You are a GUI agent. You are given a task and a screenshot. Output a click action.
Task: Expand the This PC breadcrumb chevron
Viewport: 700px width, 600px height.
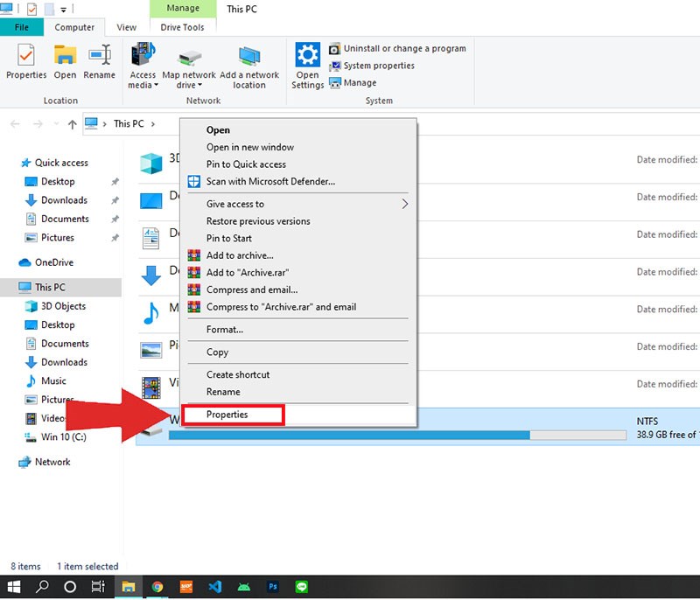pyautogui.click(x=152, y=124)
